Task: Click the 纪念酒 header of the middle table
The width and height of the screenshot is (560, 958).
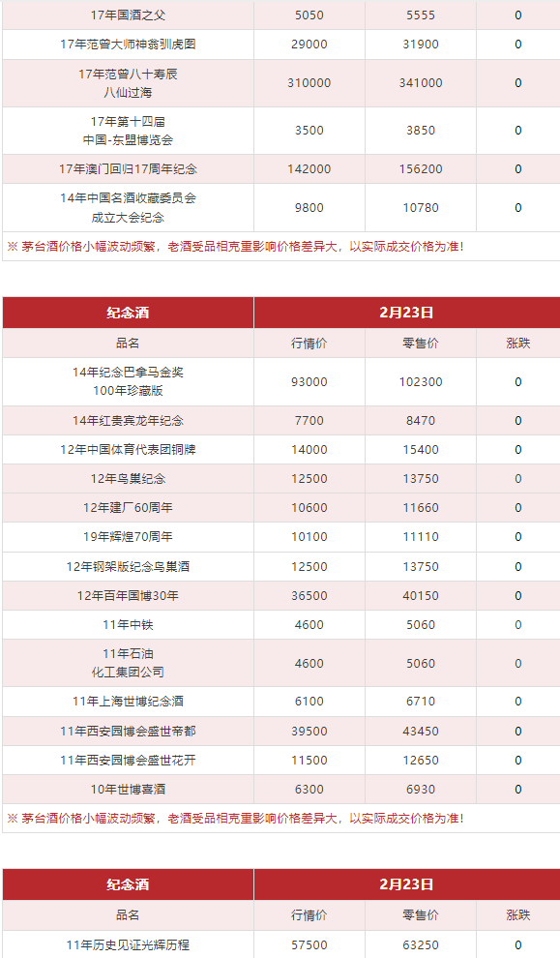Action: pyautogui.click(x=128, y=313)
